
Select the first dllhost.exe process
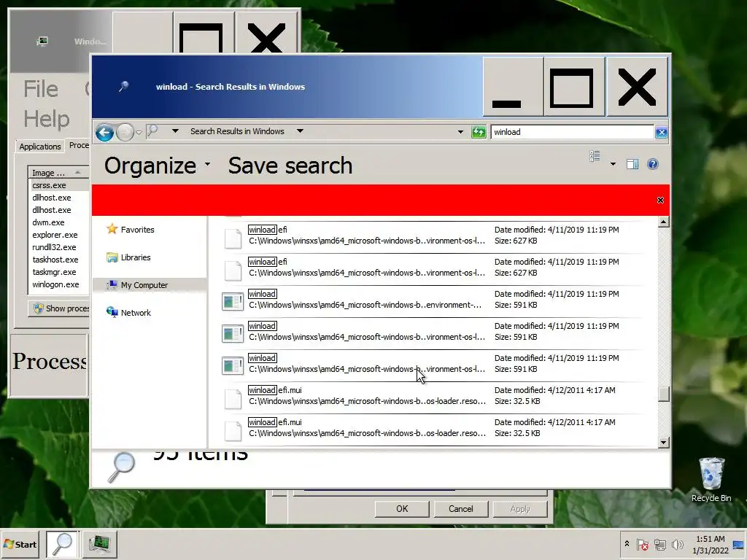(52, 198)
